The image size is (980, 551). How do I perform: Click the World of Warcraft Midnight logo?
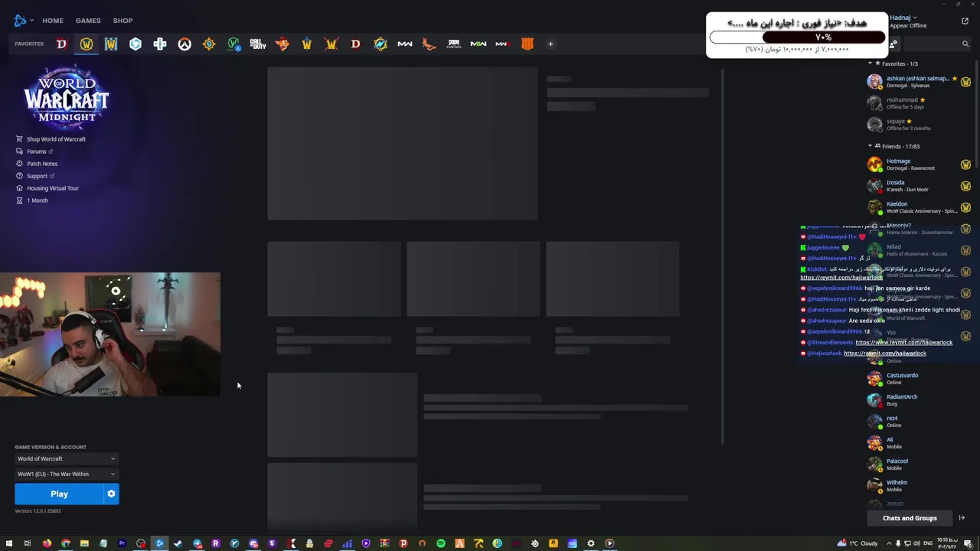[x=67, y=96]
